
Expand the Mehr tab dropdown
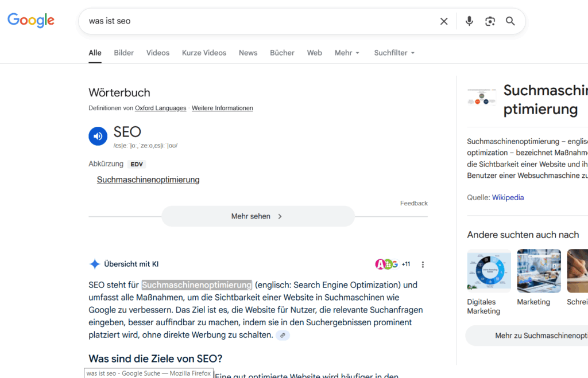click(x=347, y=53)
